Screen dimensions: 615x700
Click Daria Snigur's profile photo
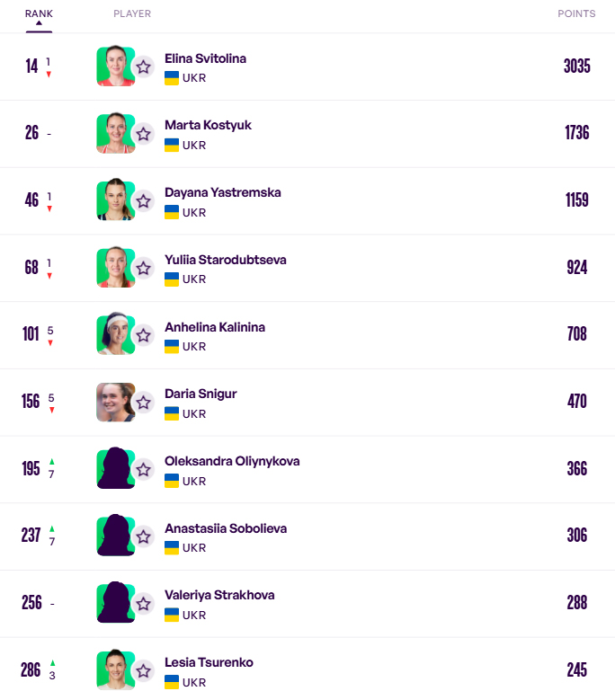(x=115, y=402)
